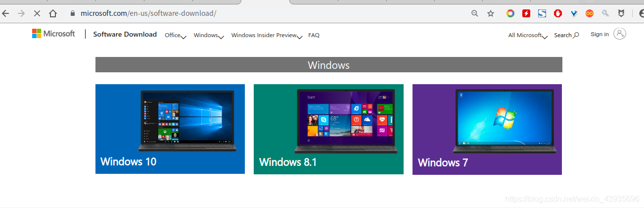Expand the Windows dropdown menu
The image size is (644, 208).
click(209, 35)
